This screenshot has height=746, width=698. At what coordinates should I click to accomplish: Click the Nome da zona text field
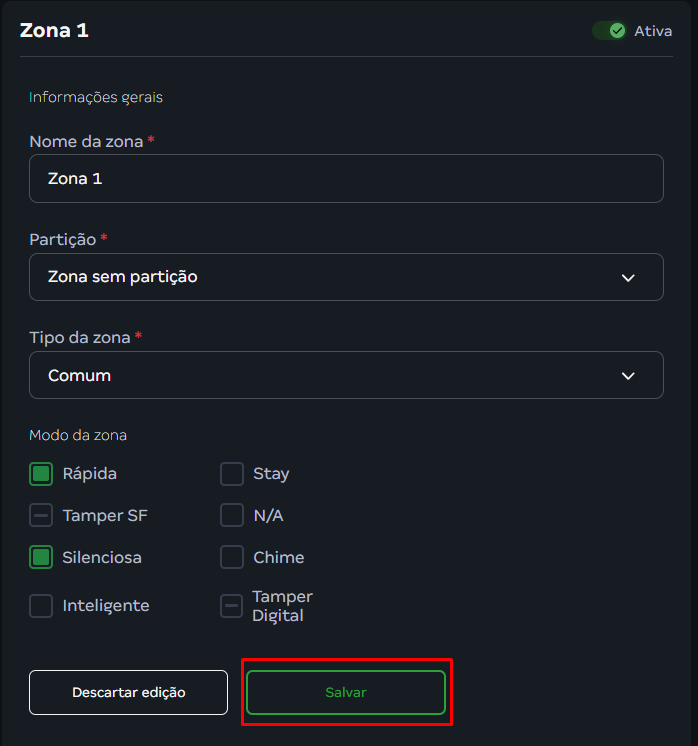click(x=346, y=179)
